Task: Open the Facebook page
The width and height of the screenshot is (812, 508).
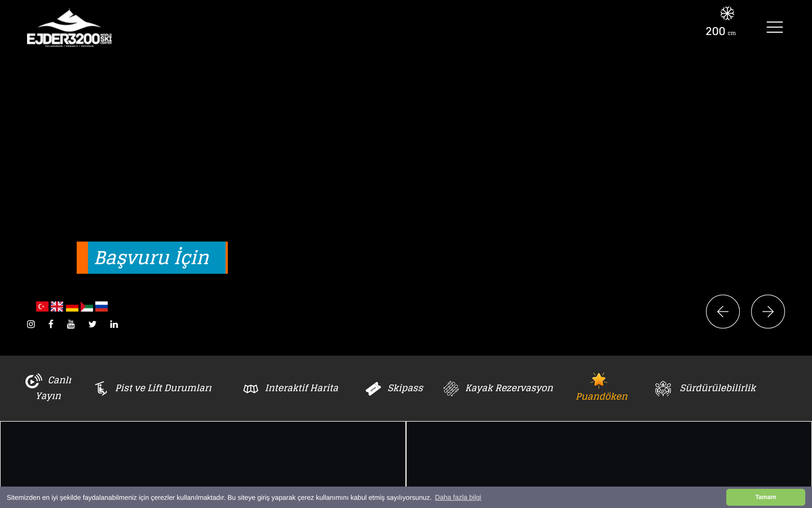Action: tap(51, 324)
